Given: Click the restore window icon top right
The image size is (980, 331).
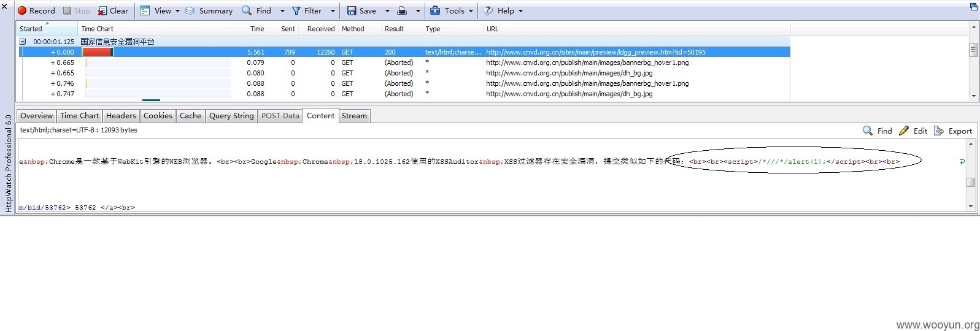Looking at the screenshot, I should (973, 6).
